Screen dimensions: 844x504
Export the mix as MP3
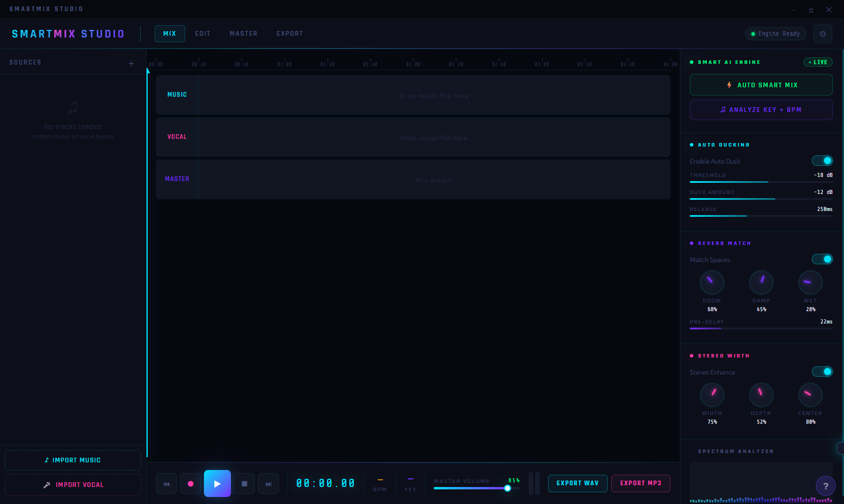click(641, 483)
